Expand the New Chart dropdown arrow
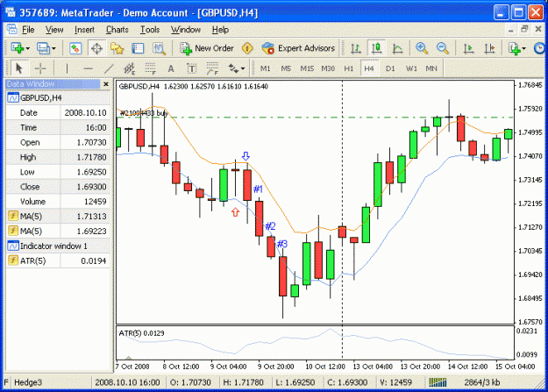 click(28, 48)
